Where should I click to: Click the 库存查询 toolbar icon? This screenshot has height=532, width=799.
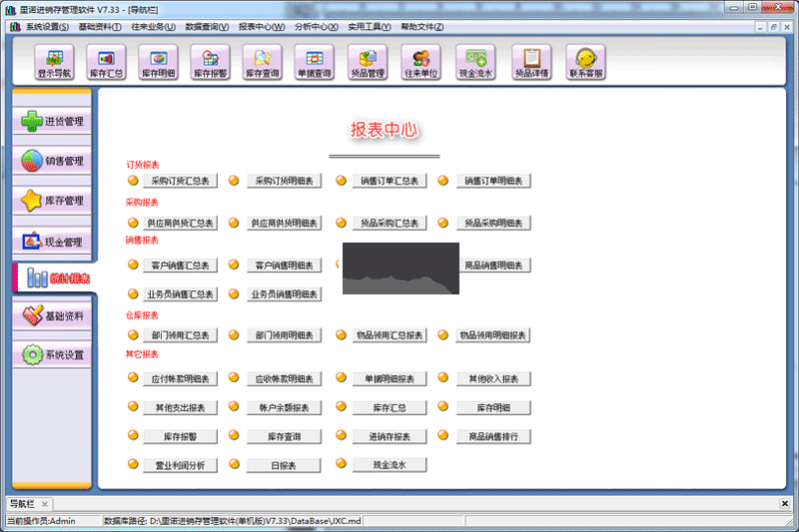(x=262, y=62)
